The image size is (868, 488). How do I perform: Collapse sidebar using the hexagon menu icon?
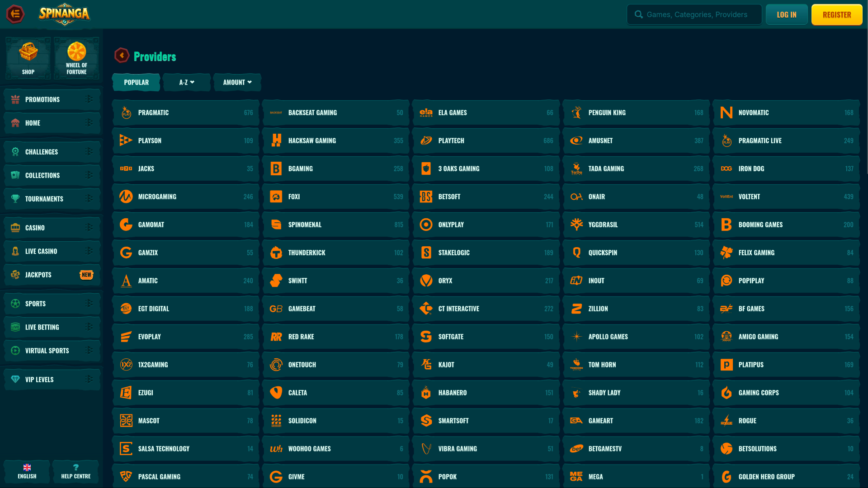15,14
